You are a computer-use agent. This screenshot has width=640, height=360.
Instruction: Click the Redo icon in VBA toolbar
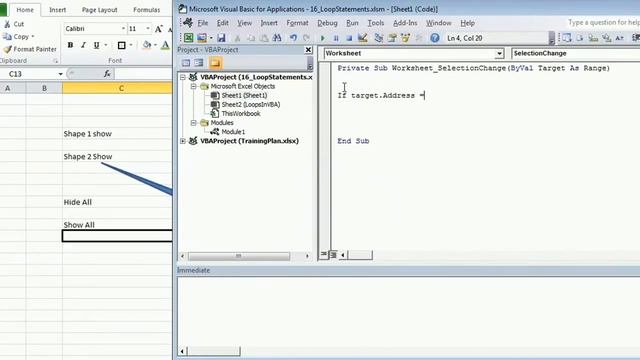click(306, 38)
